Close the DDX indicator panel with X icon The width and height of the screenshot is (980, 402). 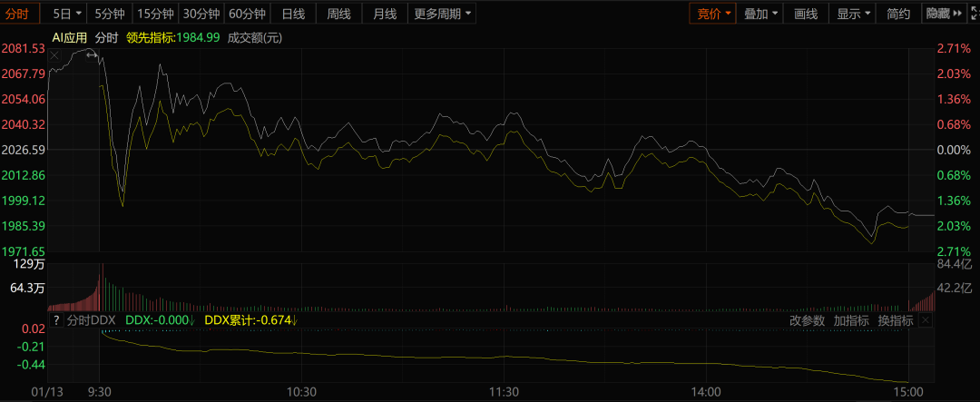(x=925, y=320)
